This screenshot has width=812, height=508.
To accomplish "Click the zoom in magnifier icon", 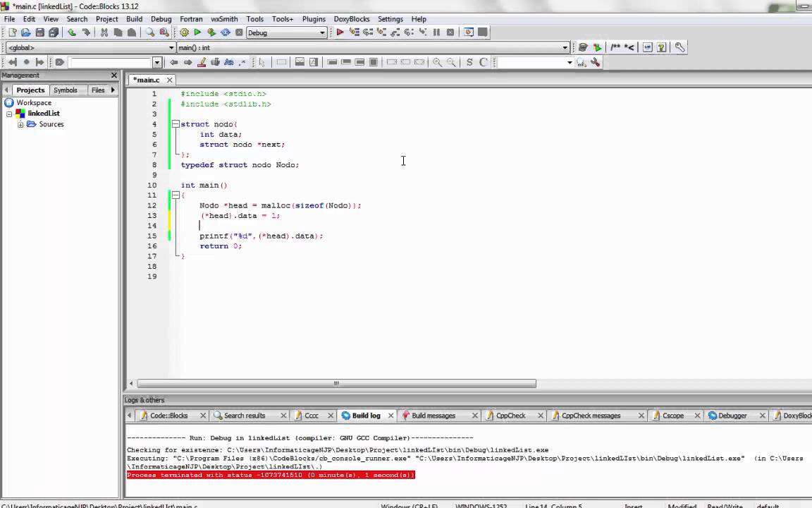I will coord(438,62).
